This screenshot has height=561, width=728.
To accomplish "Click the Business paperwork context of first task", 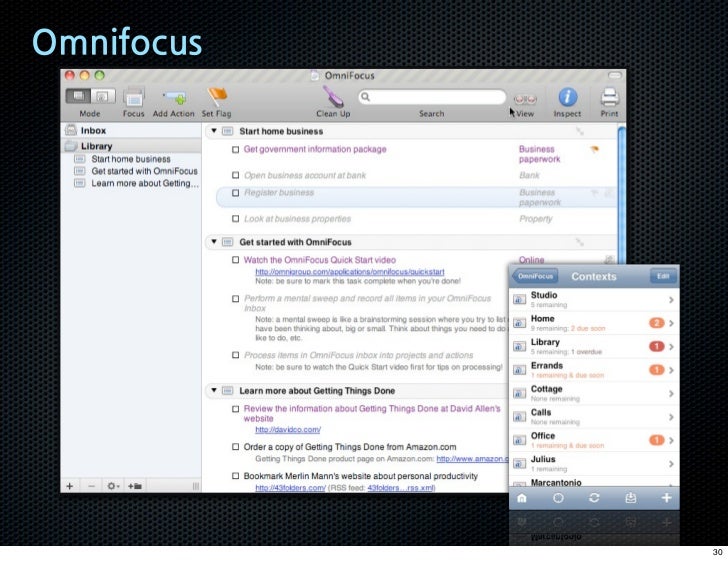I will pos(540,154).
